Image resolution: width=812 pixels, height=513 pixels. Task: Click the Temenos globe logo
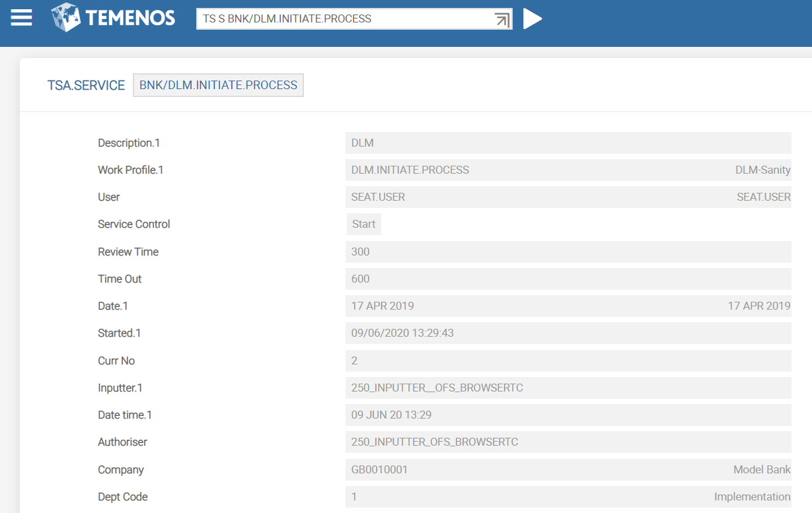66,18
